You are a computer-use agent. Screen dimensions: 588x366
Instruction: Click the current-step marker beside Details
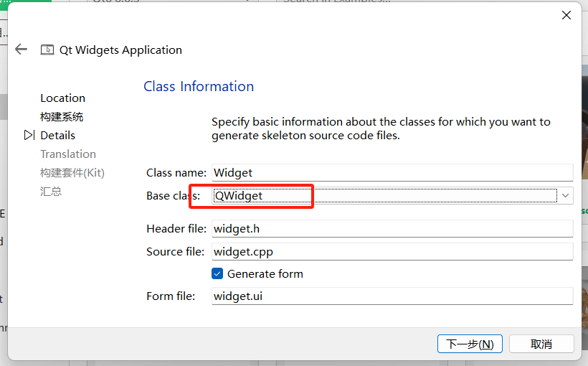[x=29, y=135]
